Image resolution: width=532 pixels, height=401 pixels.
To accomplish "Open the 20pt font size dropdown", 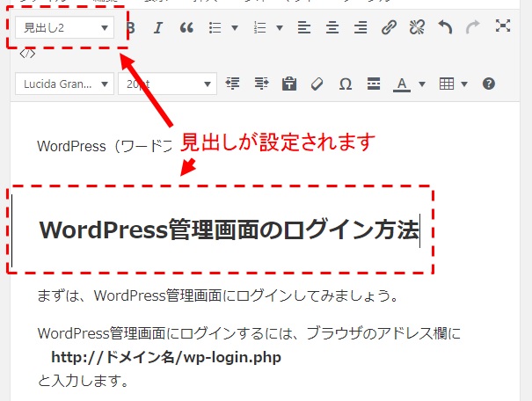I will (167, 84).
